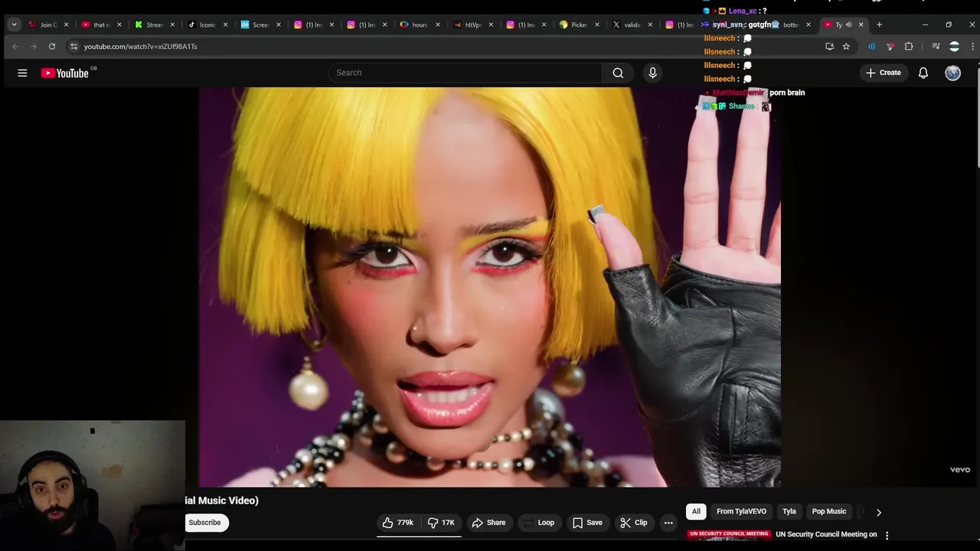Image resolution: width=980 pixels, height=551 pixels.
Task: Open the blue sound-wave extension icon
Action: click(x=871, y=47)
